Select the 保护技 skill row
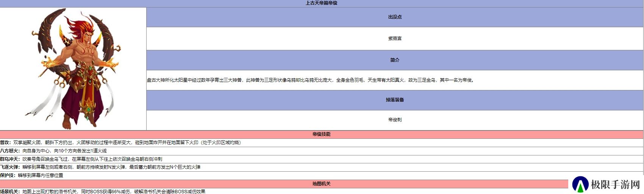This screenshot has height=194, width=644. pyautogui.click(x=322, y=175)
